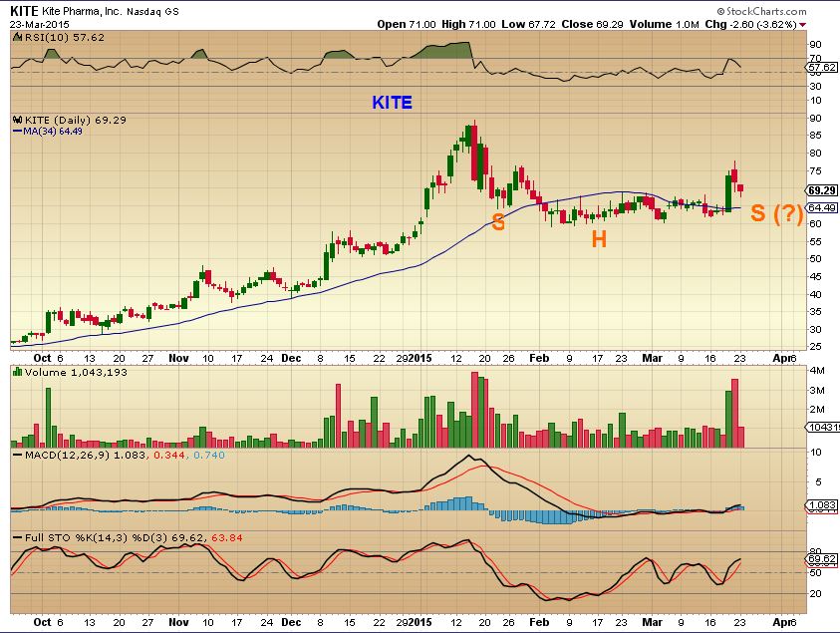Click the 3M label on the volume axis
The height and width of the screenshot is (633, 840).
coord(817,390)
